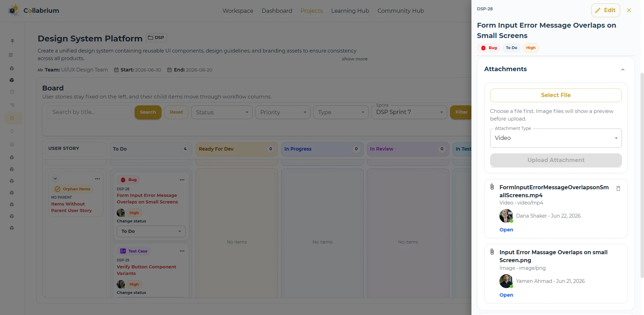The width and height of the screenshot is (644, 315).
Task: Open the three-dot menu on the DSP-28 card
Action: (x=182, y=180)
